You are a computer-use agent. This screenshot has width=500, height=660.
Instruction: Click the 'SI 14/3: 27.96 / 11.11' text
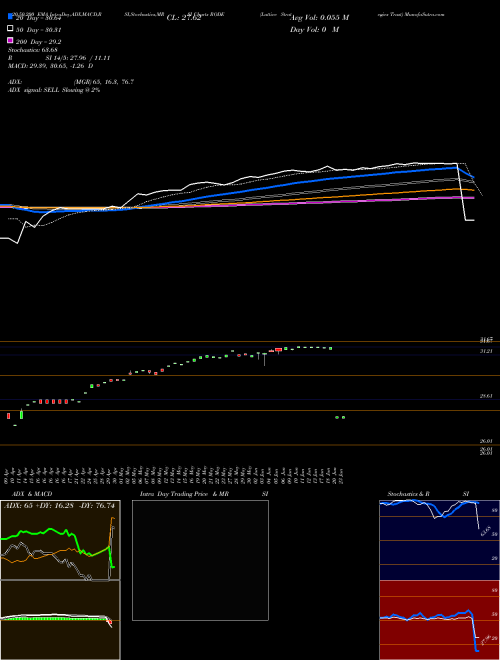pyautogui.click(x=78, y=58)
